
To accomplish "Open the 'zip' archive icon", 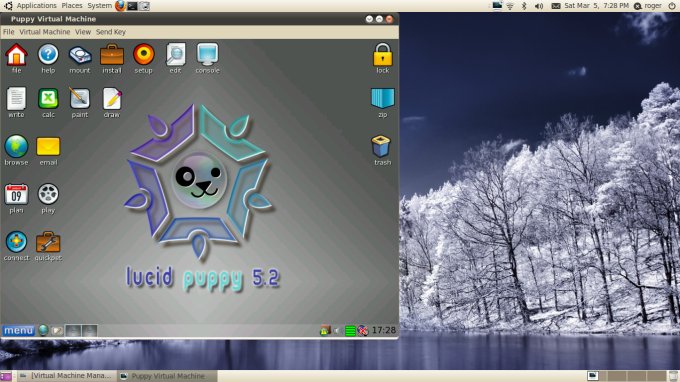I will tap(382, 98).
